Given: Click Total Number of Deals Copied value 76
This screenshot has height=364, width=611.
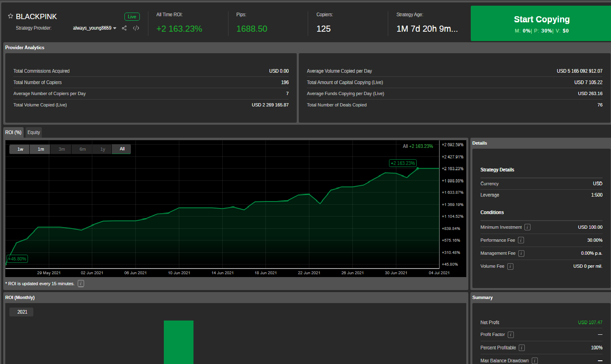Looking at the screenshot, I should click(x=600, y=105).
